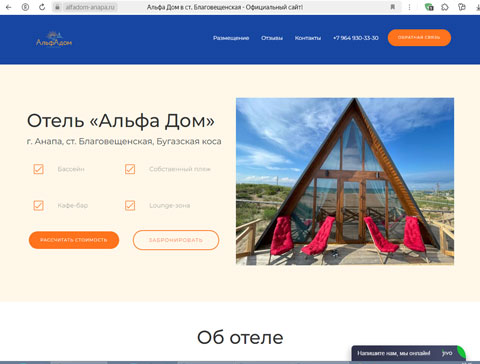Click phone number +7 964 930-33-30
This screenshot has width=480, height=364.
pyautogui.click(x=356, y=38)
